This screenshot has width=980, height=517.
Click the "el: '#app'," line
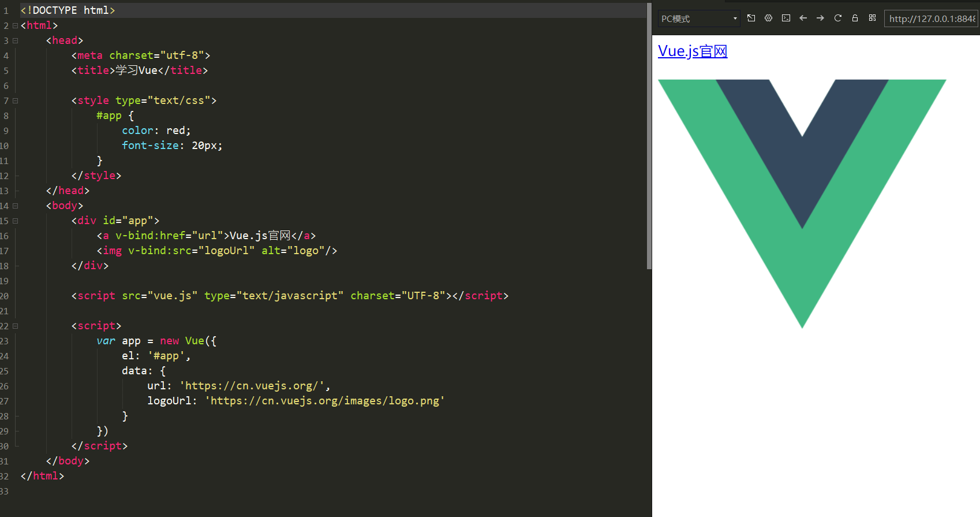tap(156, 356)
